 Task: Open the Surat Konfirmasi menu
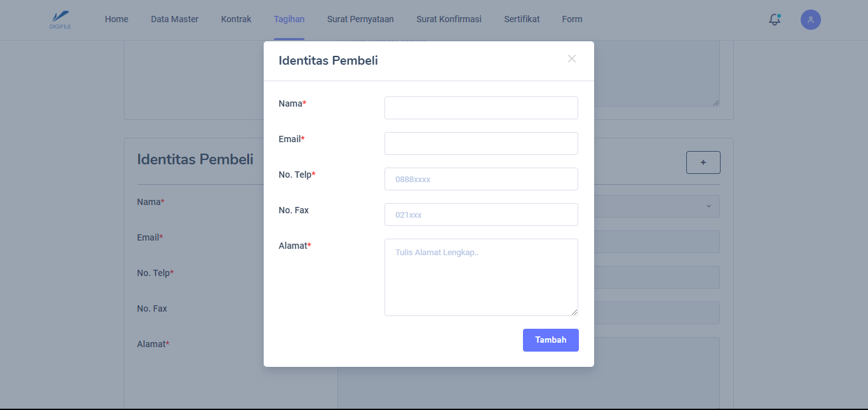[449, 20]
